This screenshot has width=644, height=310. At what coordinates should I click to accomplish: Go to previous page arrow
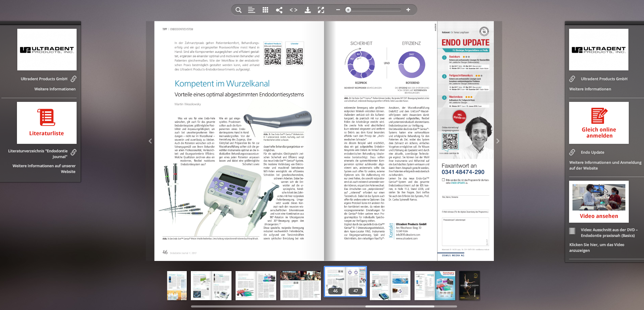(150, 141)
